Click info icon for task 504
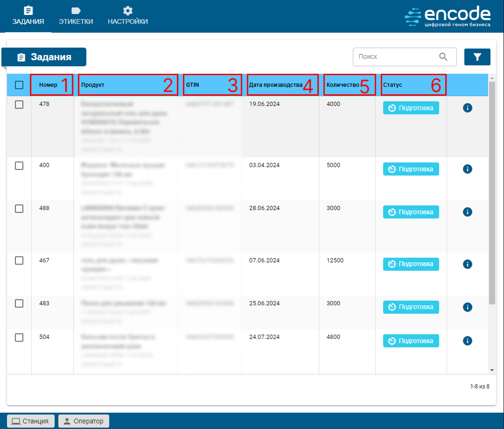This screenshot has height=429, width=504. pos(468,341)
